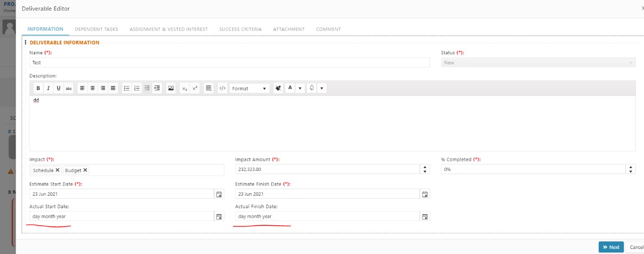Image resolution: width=644 pixels, height=254 pixels.
Task: Open HTML source view of description
Action: tap(223, 88)
